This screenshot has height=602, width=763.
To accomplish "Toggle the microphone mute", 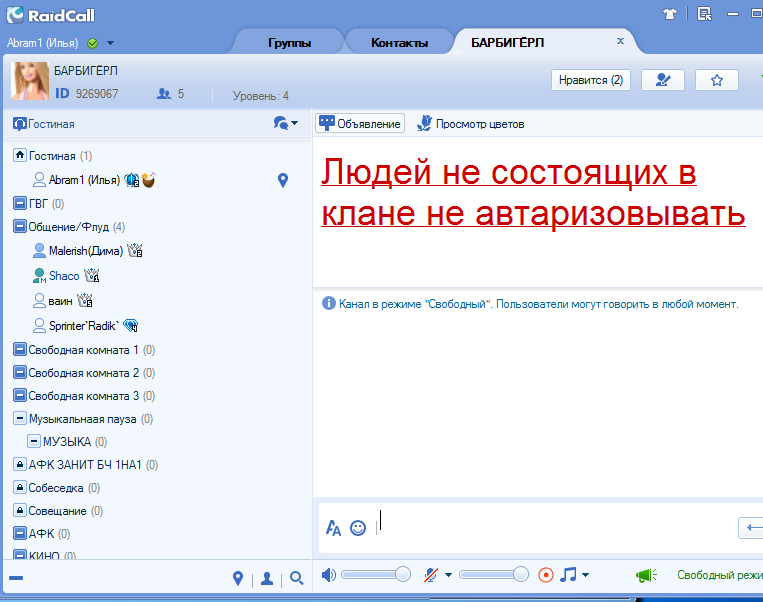I will [x=431, y=575].
